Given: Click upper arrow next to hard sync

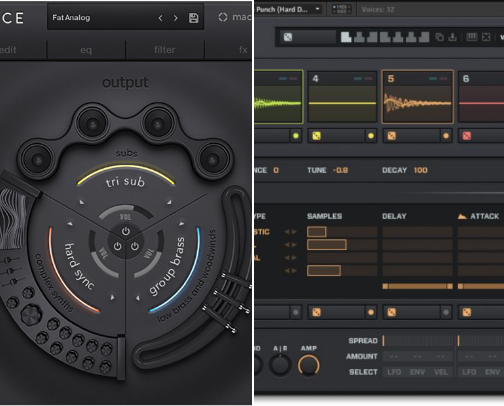Looking at the screenshot, I should 70,224.
